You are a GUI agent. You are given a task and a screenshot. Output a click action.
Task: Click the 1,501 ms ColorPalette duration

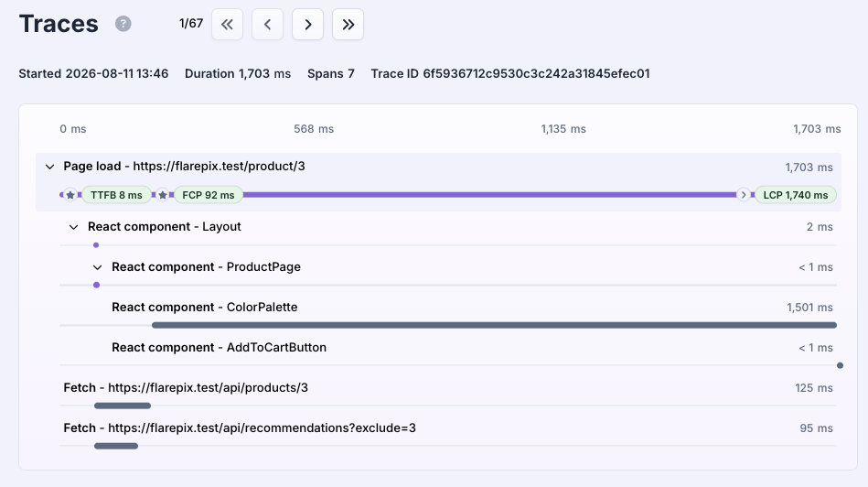(809, 308)
